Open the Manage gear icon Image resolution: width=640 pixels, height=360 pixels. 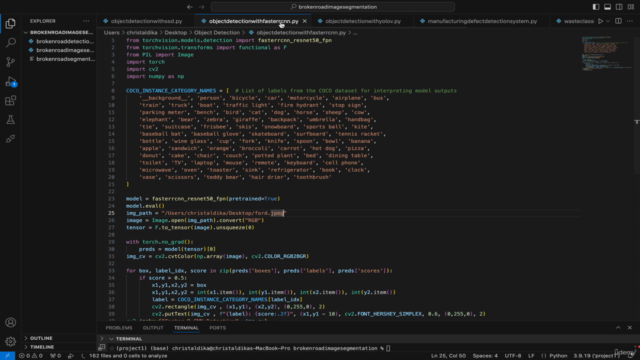click(11, 341)
